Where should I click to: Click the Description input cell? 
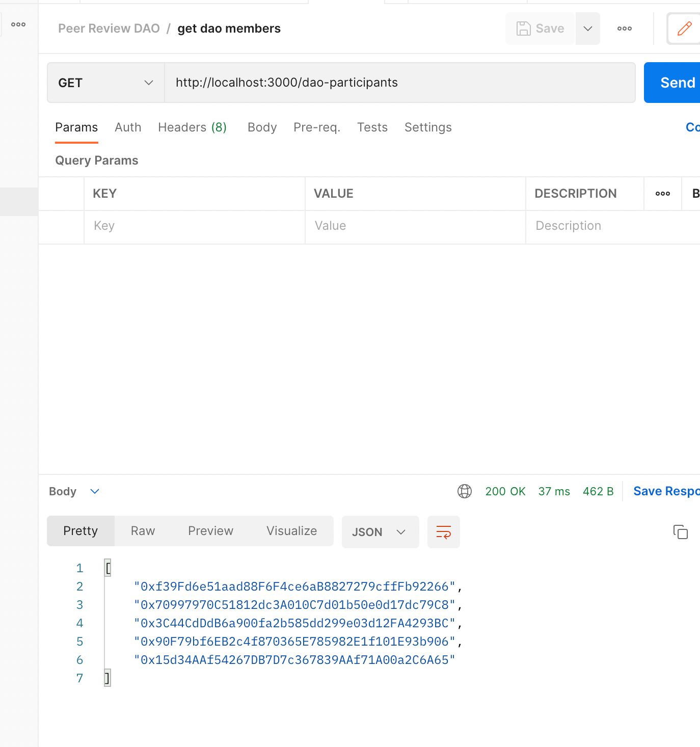[x=613, y=226]
